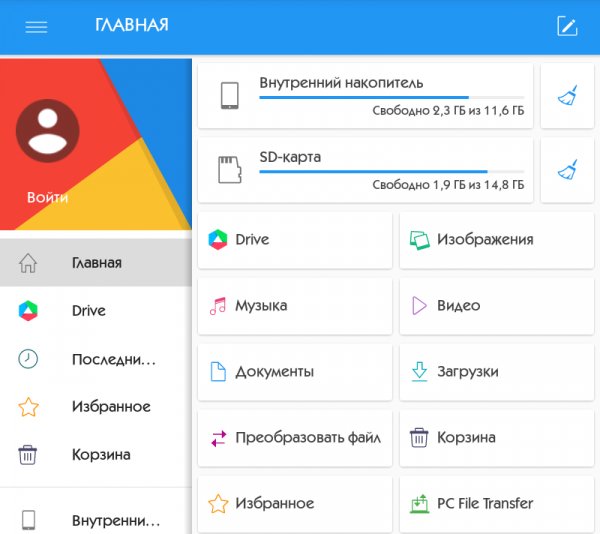Click the Преобразовать файл arrows icon
The height and width of the screenshot is (534, 600).
tap(218, 438)
